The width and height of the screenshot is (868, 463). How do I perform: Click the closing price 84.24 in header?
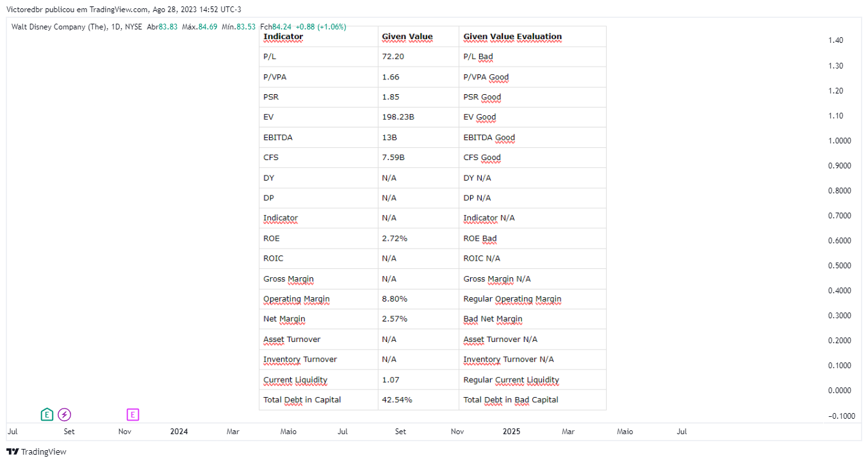tap(283, 27)
